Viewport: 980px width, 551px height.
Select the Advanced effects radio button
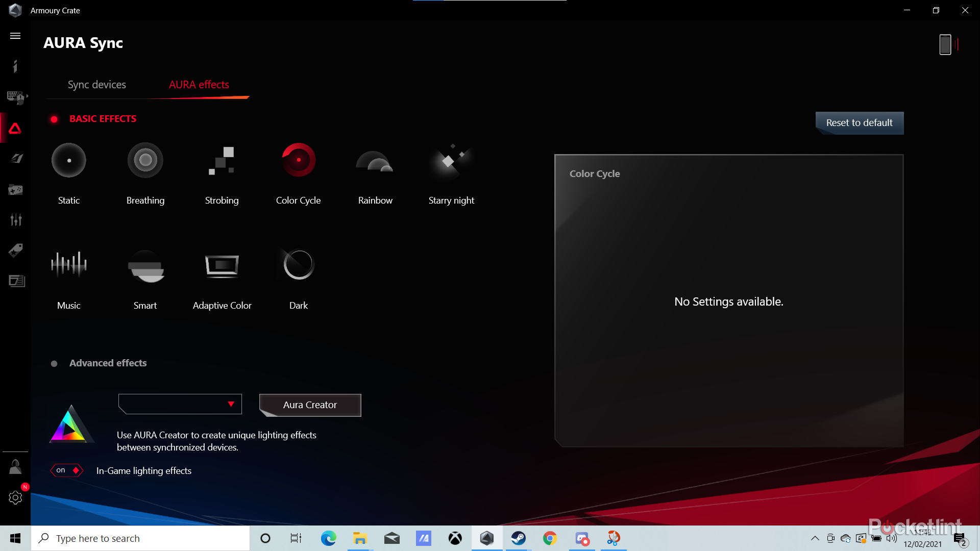pos(54,364)
